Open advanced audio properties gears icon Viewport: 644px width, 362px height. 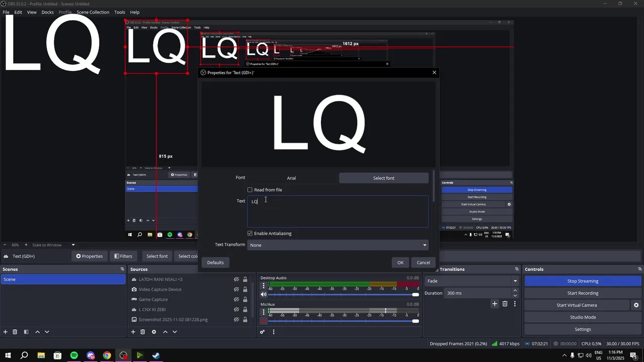click(x=262, y=332)
